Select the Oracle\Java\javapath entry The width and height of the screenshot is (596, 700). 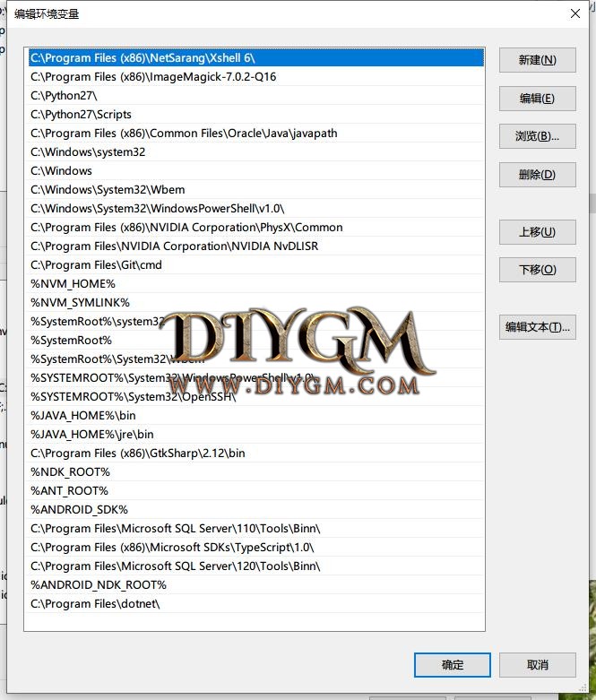pos(256,133)
